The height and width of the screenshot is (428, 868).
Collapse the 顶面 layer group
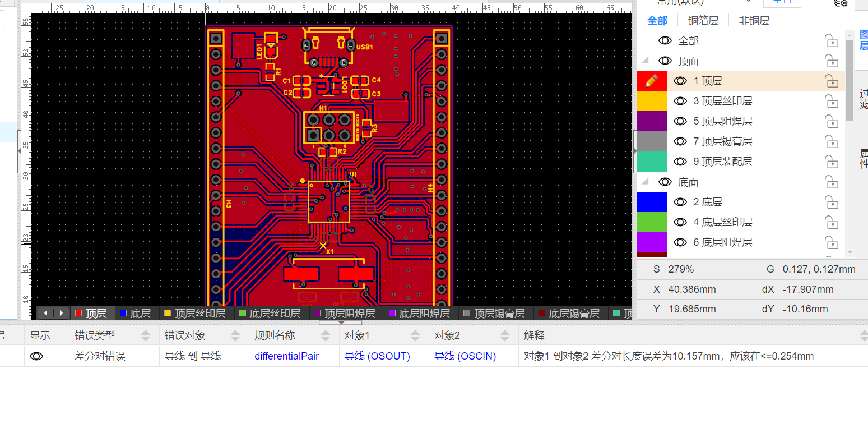(645, 61)
